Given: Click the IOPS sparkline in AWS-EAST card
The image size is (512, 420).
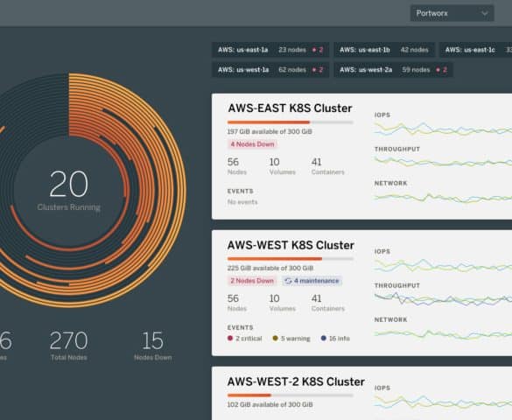Looking at the screenshot, I should pyautogui.click(x=443, y=129).
